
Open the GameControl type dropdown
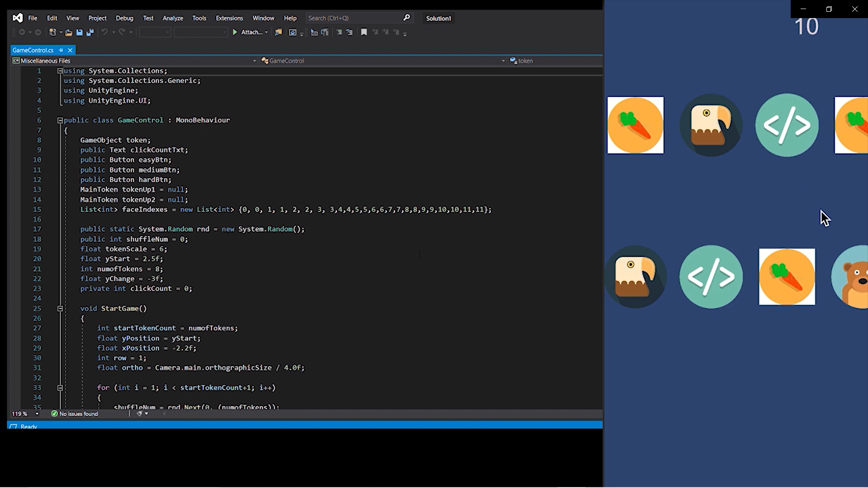click(503, 61)
